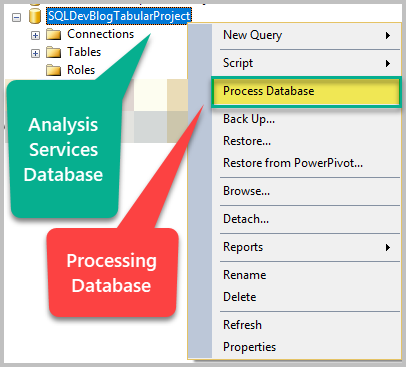Click the SQLDevBlogTabularProject database cylinder icon
This screenshot has width=406, height=367.
coord(34,16)
